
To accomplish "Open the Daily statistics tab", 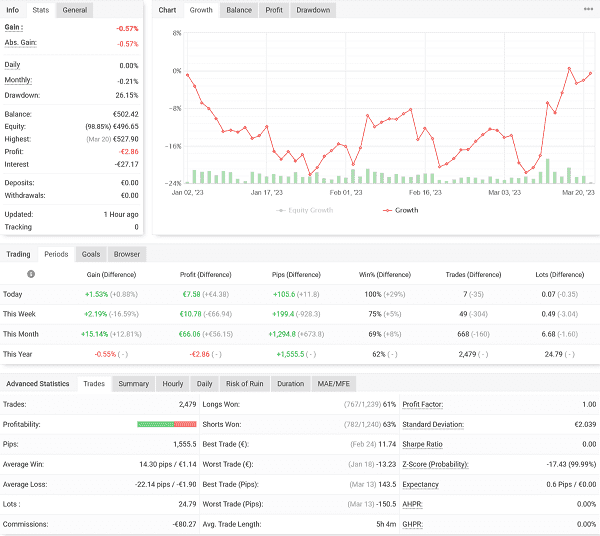I will tap(204, 384).
